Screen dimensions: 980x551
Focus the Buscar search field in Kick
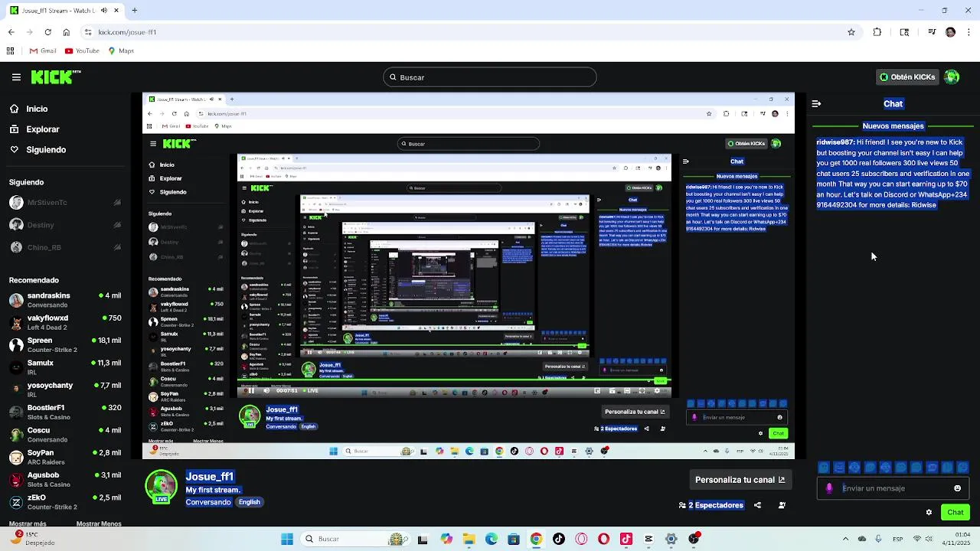pyautogui.click(x=490, y=77)
